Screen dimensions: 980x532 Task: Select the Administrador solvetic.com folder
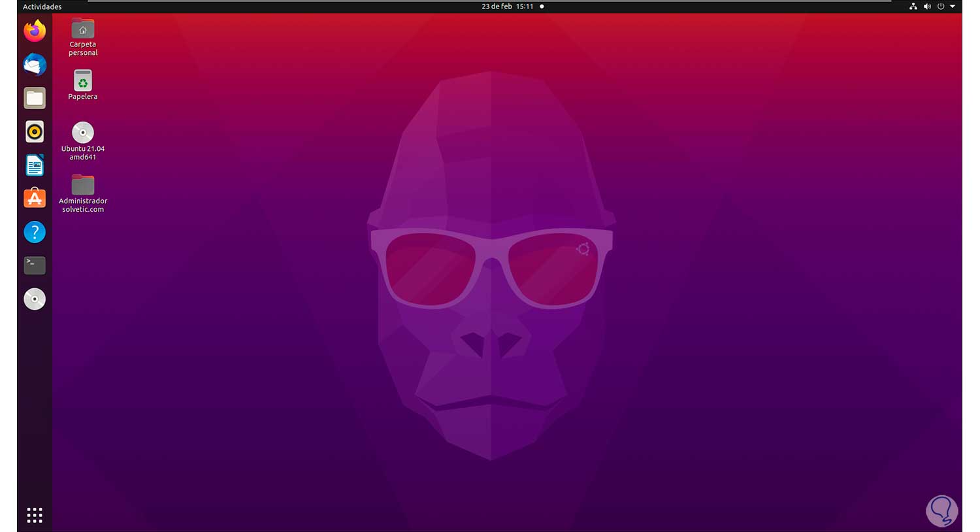tap(83, 193)
